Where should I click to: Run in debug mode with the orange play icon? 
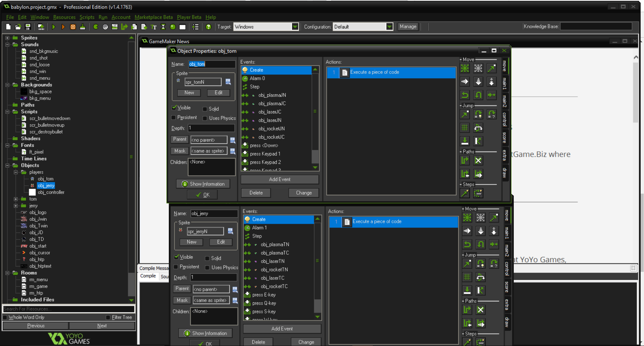[x=63, y=27]
